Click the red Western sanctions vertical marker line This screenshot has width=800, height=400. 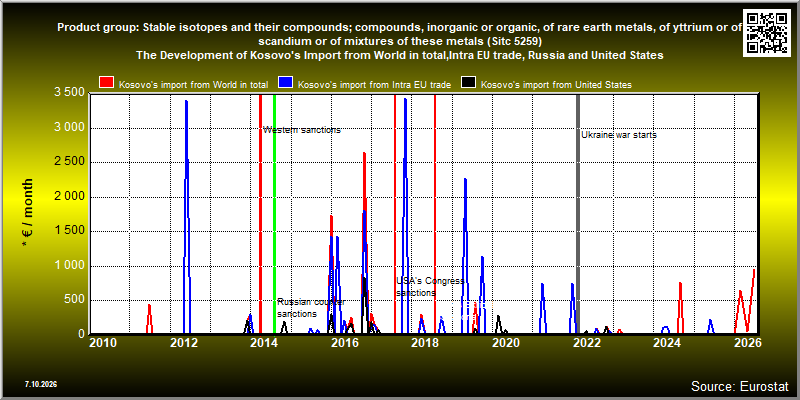point(260,214)
